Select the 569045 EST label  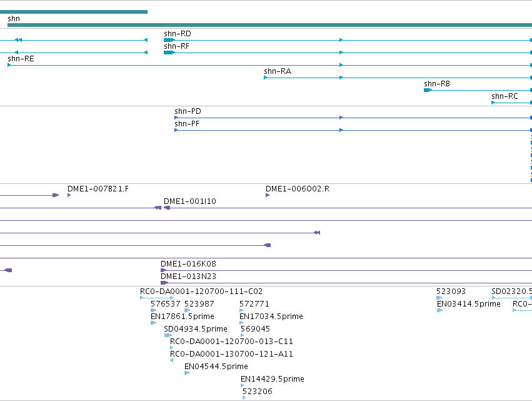pyautogui.click(x=255, y=329)
